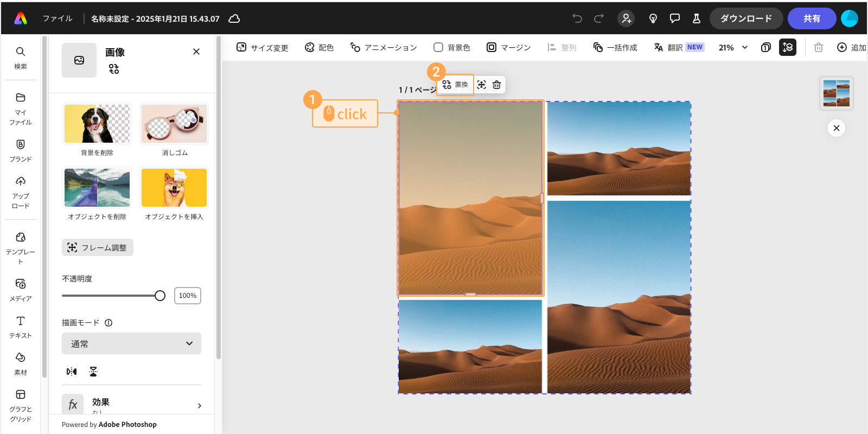Open グラフとグリッド sidebar panel
Screen dimensions: 868x434
(x=21, y=405)
